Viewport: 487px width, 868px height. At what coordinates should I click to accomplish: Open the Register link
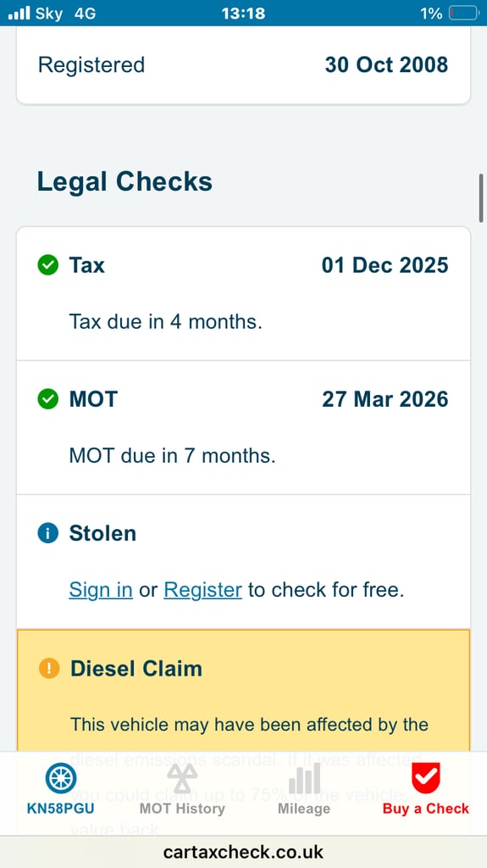pyautogui.click(x=203, y=590)
